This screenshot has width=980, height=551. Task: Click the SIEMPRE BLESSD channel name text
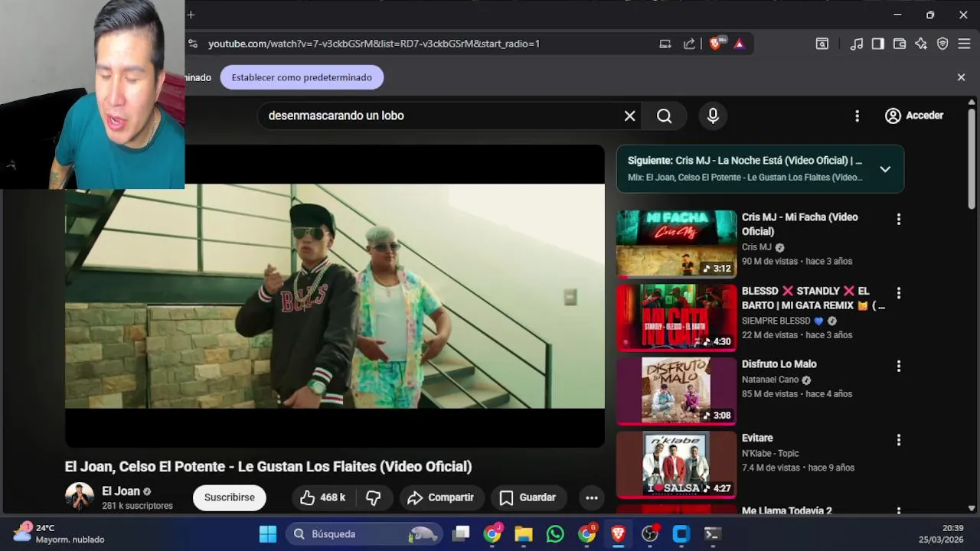point(776,321)
